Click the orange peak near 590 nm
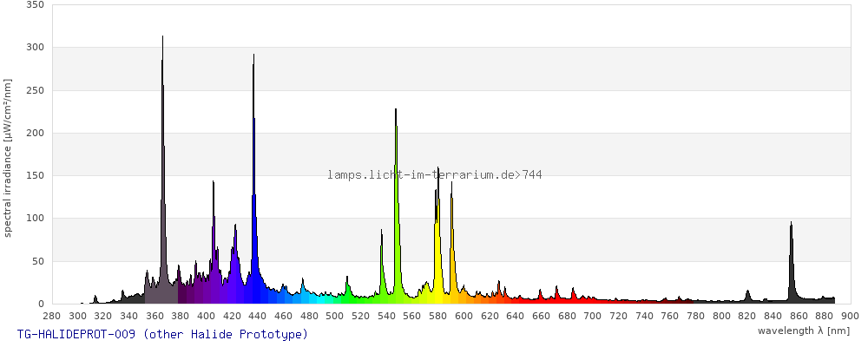This screenshot has height=347, width=868. [451, 244]
